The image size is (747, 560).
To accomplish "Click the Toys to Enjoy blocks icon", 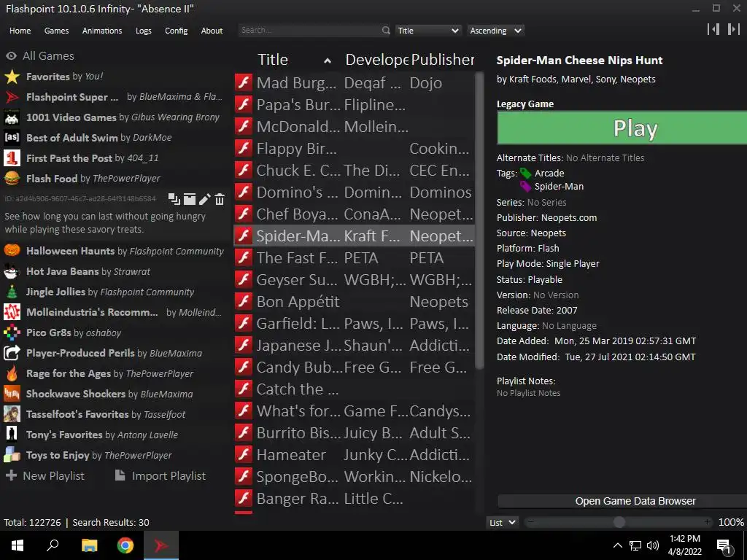I will pyautogui.click(x=12, y=455).
